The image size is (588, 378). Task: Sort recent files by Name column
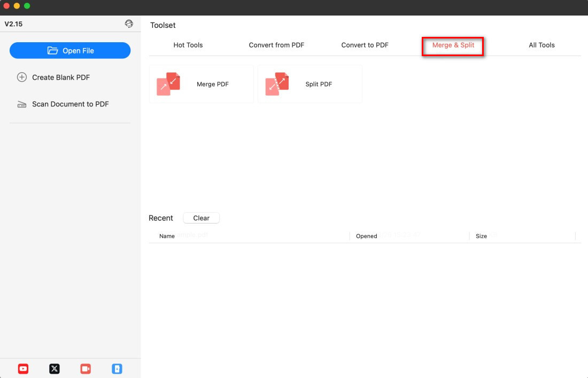(x=167, y=236)
